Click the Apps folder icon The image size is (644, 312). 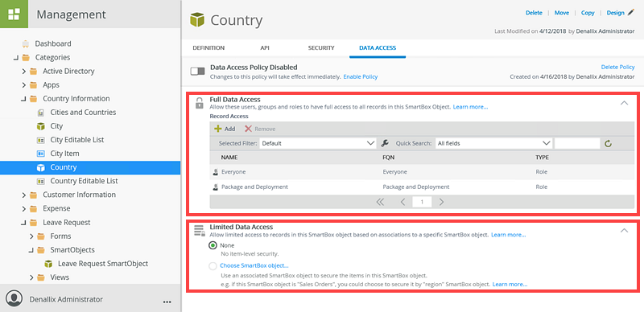(x=33, y=85)
